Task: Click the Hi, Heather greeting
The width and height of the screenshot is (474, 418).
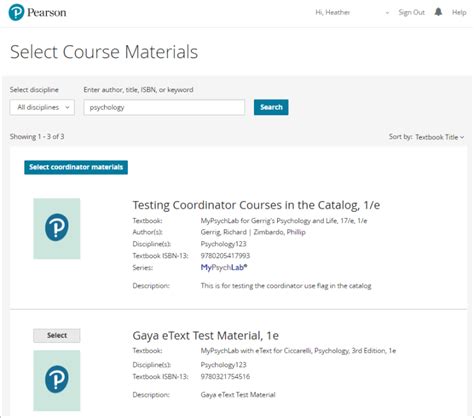Action: pyautogui.click(x=333, y=13)
